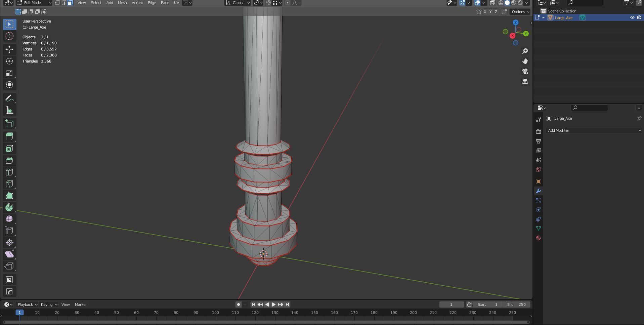
Task: Open the UV menu
Action: [x=176, y=3]
